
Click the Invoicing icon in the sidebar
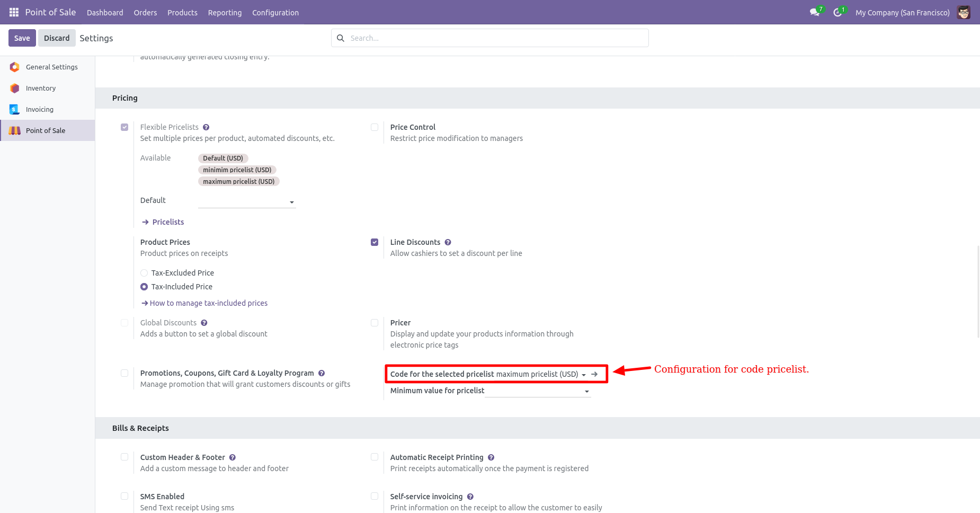point(15,109)
